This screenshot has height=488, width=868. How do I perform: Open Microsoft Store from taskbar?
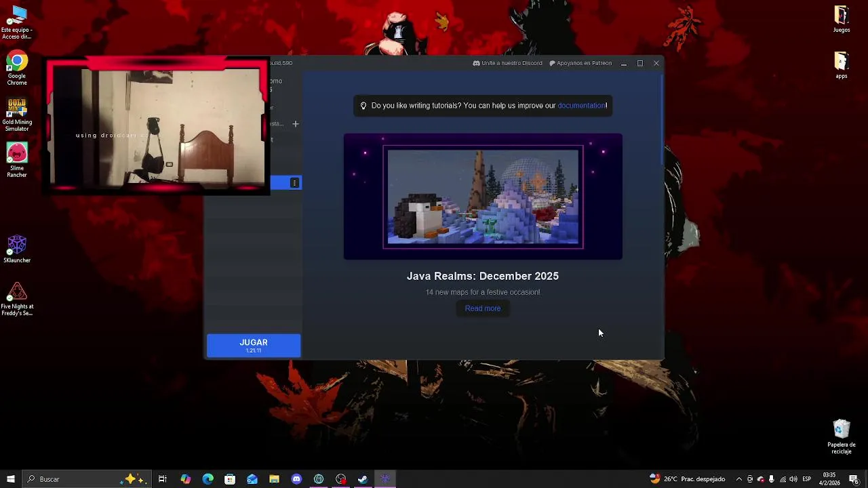(x=230, y=479)
